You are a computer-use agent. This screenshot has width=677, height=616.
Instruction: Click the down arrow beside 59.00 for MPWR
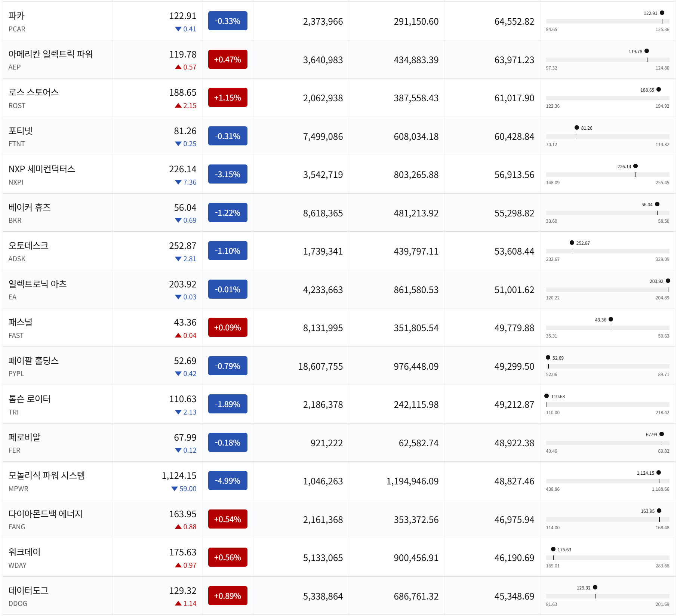[175, 489]
